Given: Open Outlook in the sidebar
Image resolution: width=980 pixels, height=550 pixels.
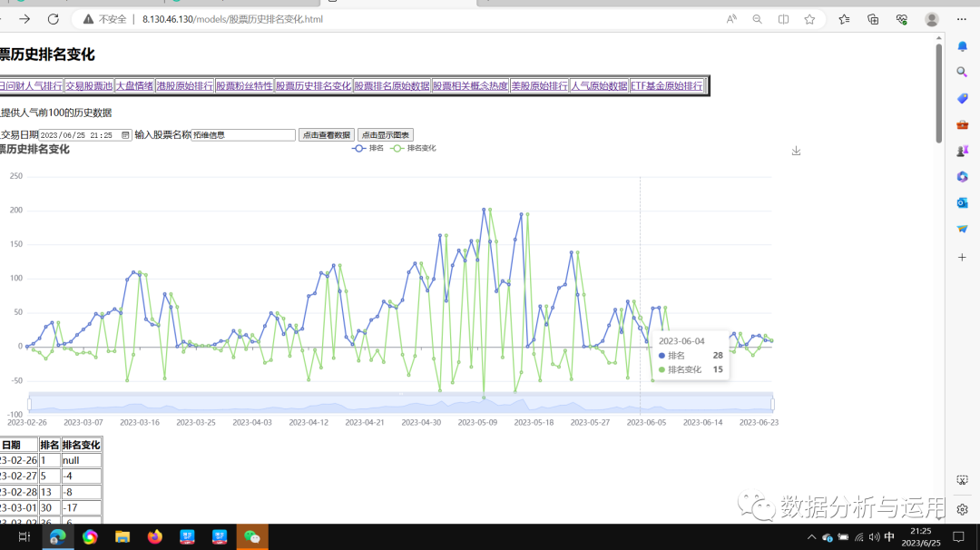Looking at the screenshot, I should [x=963, y=202].
